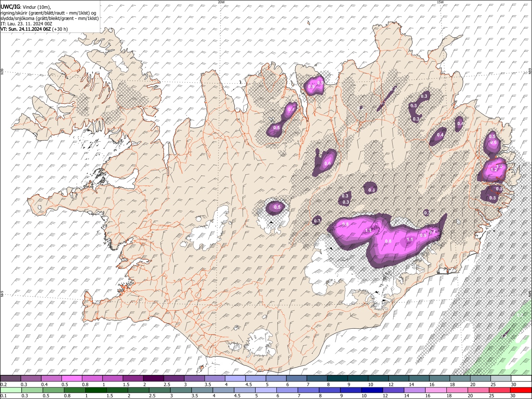Viewport: 532px width, 399px height.
Task: Click the "UWC/IG" title text
Action: [x=10, y=7]
